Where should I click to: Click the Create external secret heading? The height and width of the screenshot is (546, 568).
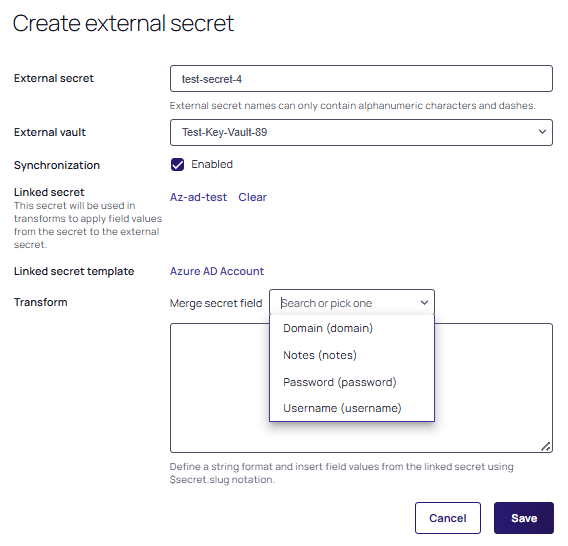pos(124,24)
